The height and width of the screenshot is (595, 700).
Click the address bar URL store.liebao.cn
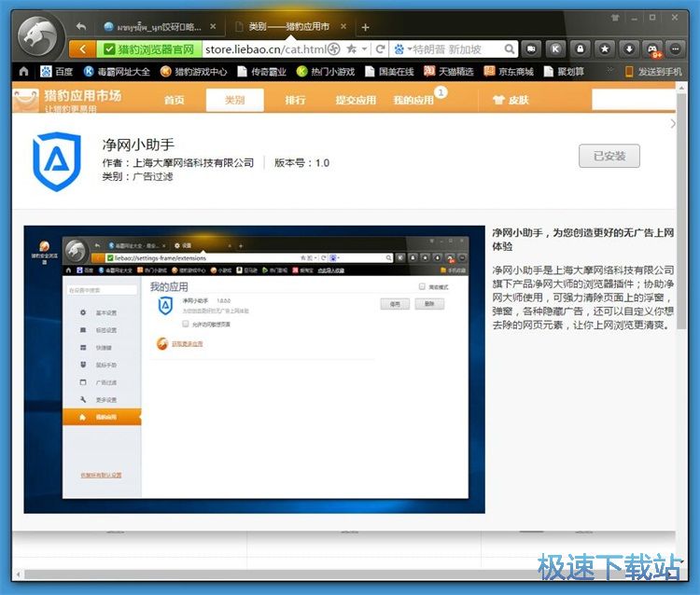point(266,49)
